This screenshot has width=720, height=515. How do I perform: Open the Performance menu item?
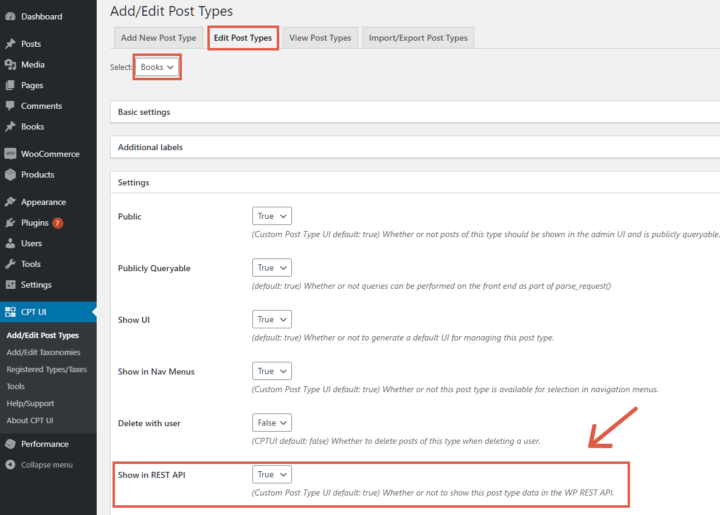tap(48, 444)
